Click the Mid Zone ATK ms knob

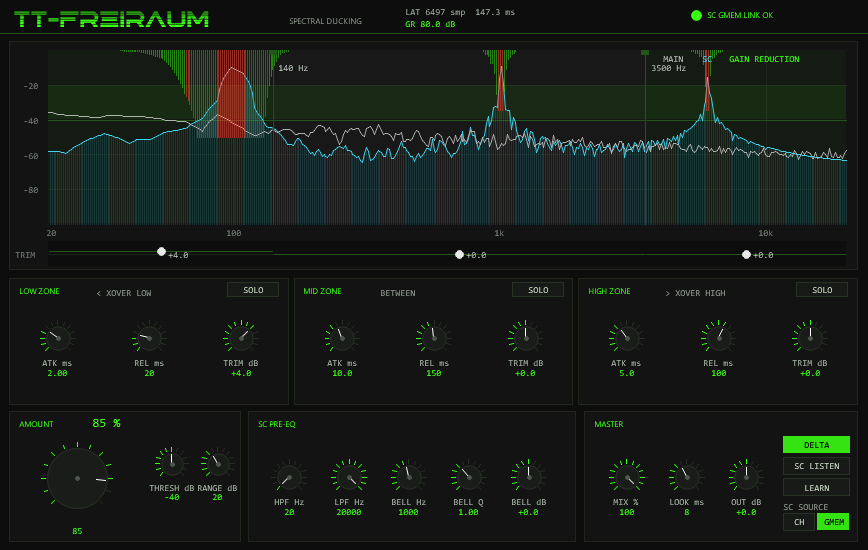(342, 338)
